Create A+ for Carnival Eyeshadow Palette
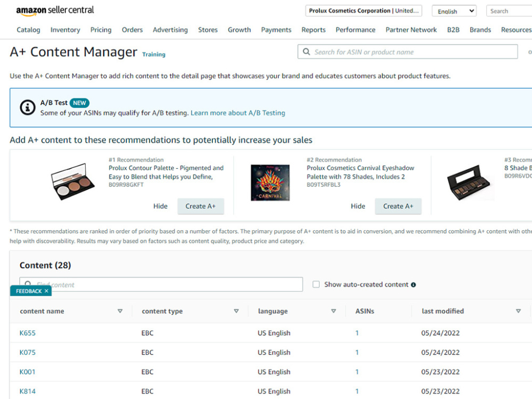Image resolution: width=532 pixels, height=399 pixels. 398,206
